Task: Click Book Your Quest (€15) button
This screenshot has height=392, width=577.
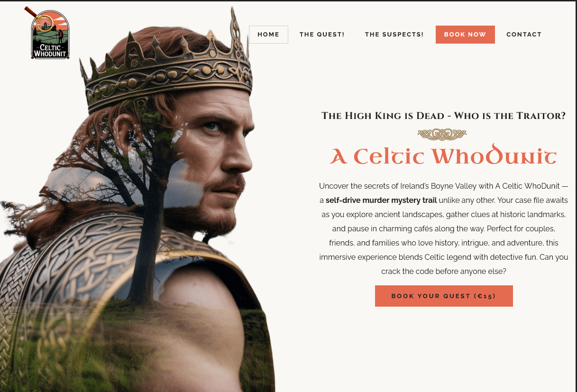Action: [444, 296]
